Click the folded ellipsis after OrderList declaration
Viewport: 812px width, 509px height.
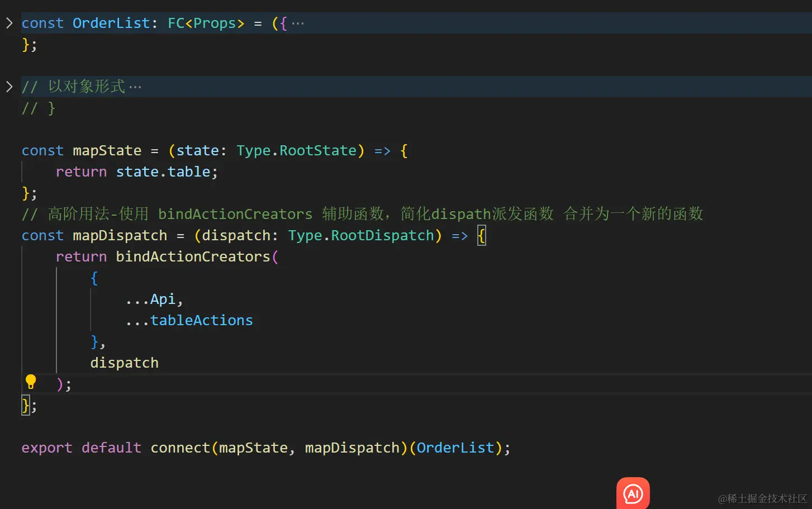pyautogui.click(x=298, y=23)
